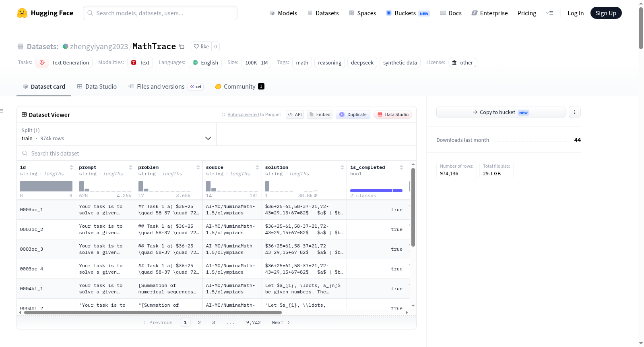Copy the MathTrace dataset name icon

click(182, 46)
